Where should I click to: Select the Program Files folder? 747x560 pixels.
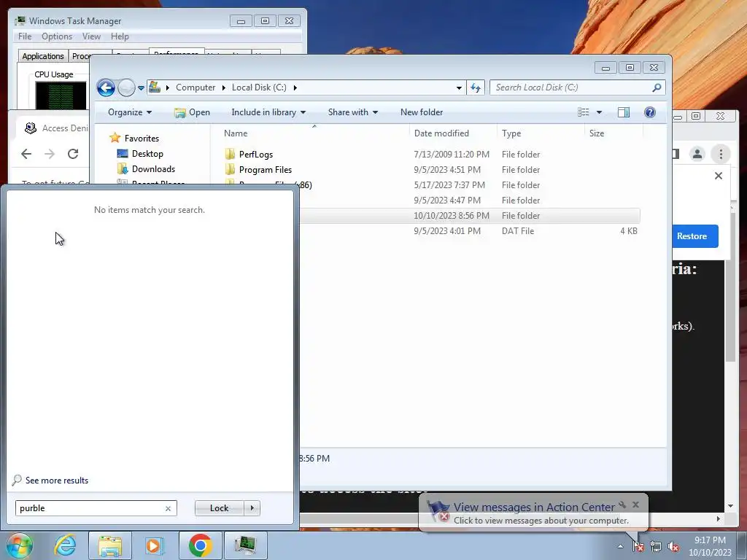coord(266,169)
